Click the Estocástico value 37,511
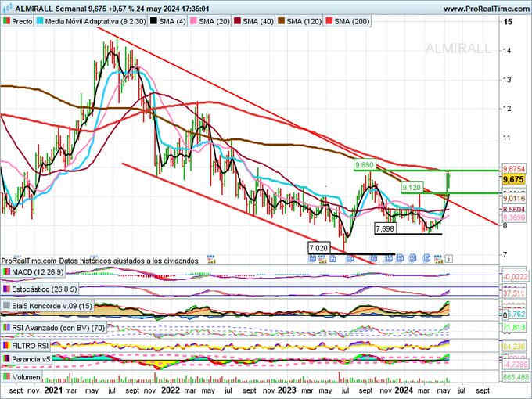Image resolution: width=532 pixels, height=399 pixels. click(x=514, y=293)
